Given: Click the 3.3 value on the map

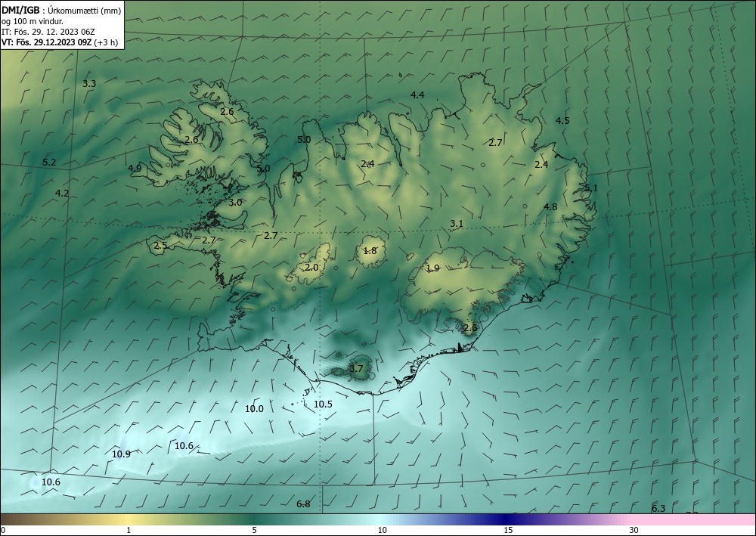Looking at the screenshot, I should click(x=89, y=83).
